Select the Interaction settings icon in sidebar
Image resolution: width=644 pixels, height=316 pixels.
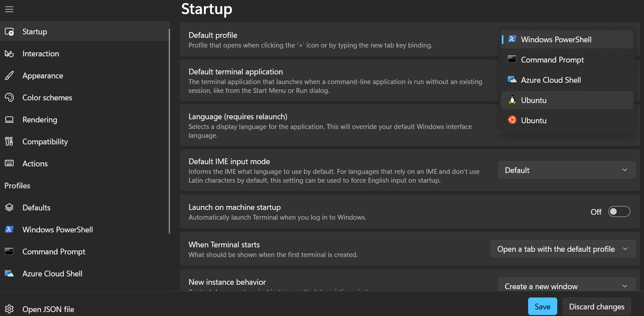(10, 53)
